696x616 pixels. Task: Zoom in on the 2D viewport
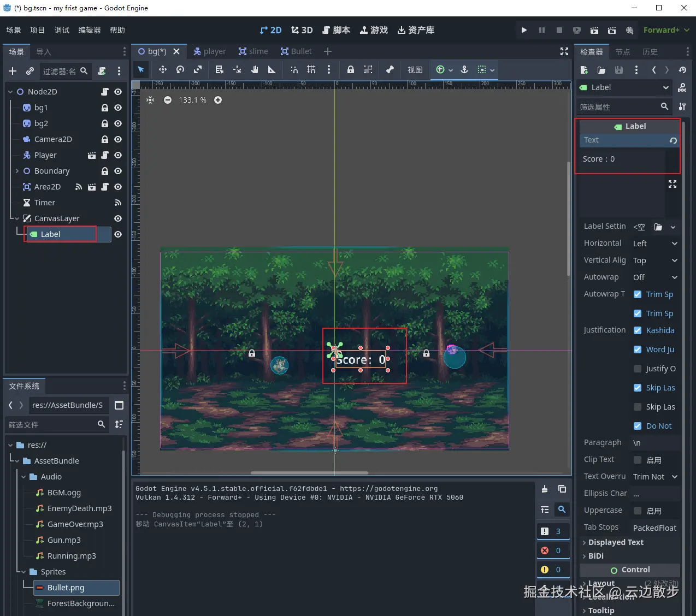point(218,100)
